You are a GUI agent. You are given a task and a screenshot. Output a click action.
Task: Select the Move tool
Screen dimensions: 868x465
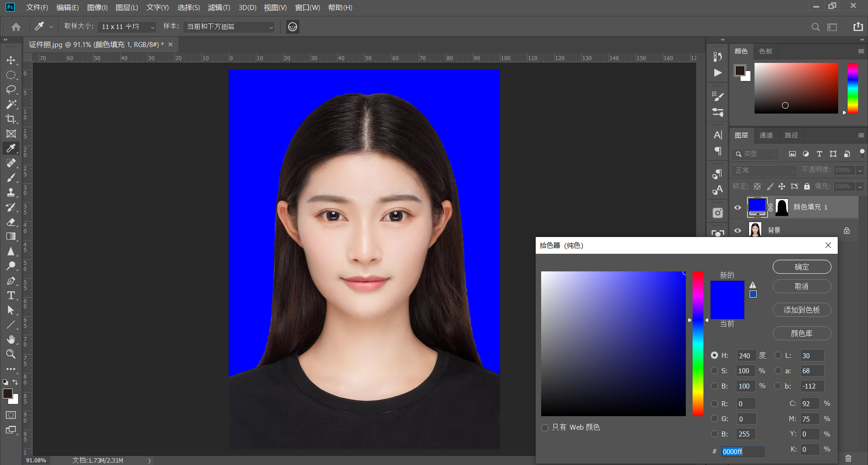[x=11, y=60]
